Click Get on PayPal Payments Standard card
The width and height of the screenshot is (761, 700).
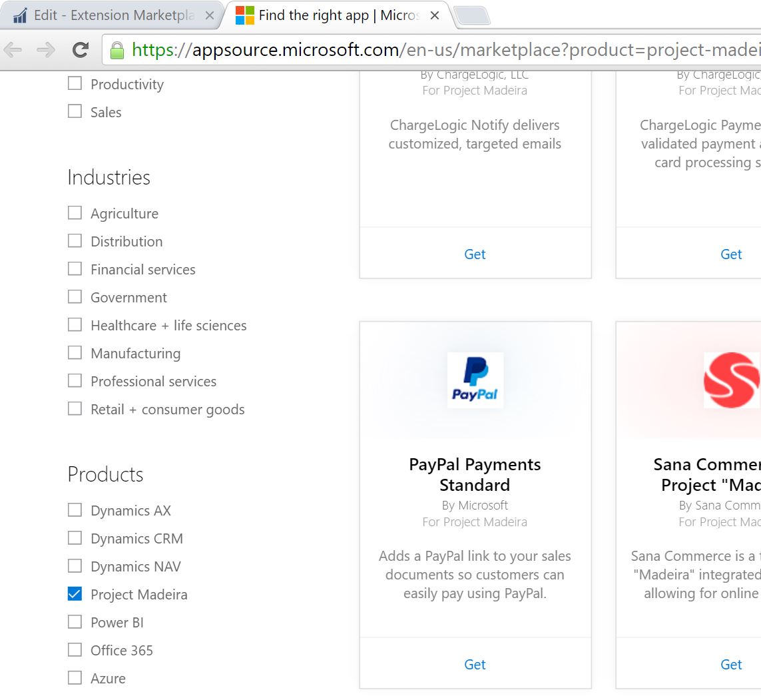[x=475, y=665]
